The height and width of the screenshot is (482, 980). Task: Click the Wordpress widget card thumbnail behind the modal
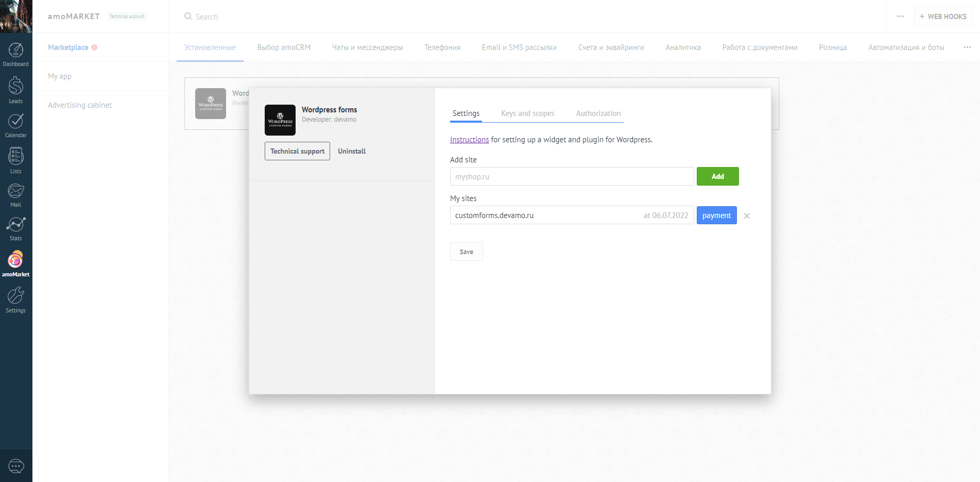click(x=211, y=104)
